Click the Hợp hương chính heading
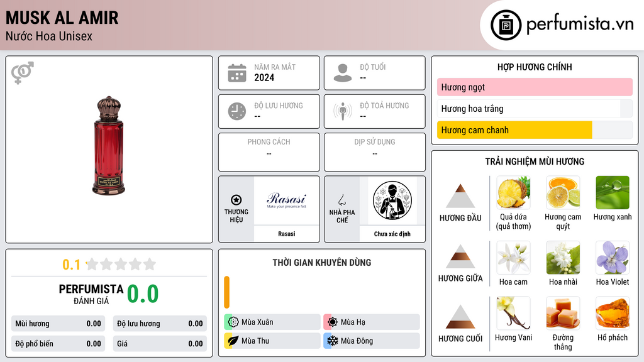 click(535, 67)
